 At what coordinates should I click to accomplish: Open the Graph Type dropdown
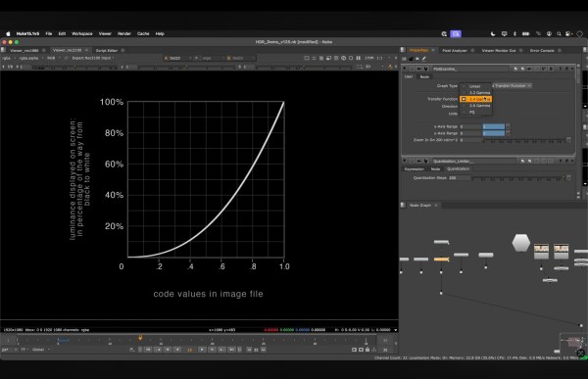(513, 86)
